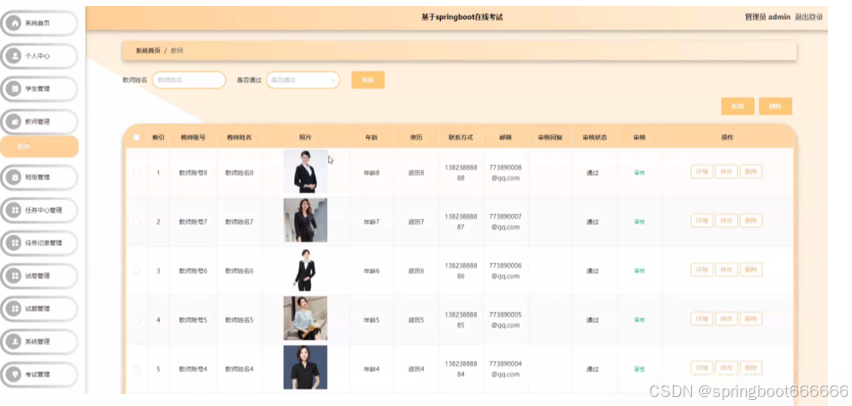
Task: Click 修改 for 教师姓名7
Action: click(x=726, y=221)
